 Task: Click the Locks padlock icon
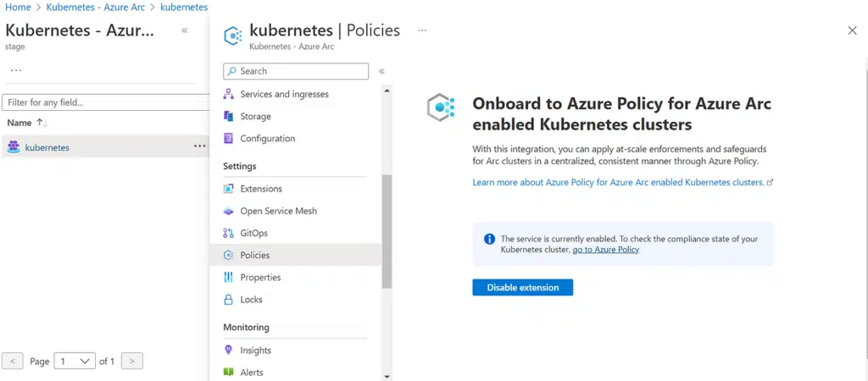pyautogui.click(x=228, y=299)
